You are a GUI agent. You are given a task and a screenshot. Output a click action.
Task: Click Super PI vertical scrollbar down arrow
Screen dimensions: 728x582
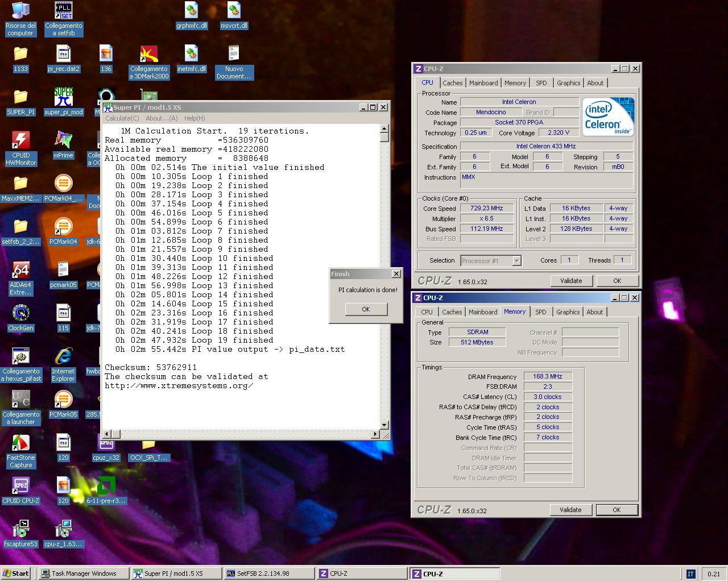point(384,425)
